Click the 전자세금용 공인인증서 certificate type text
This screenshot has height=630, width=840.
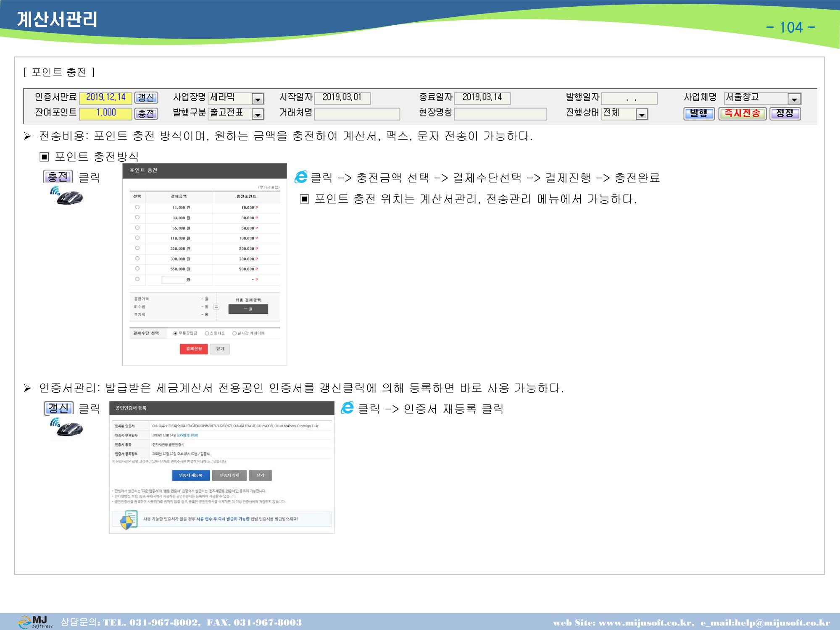pos(168,444)
